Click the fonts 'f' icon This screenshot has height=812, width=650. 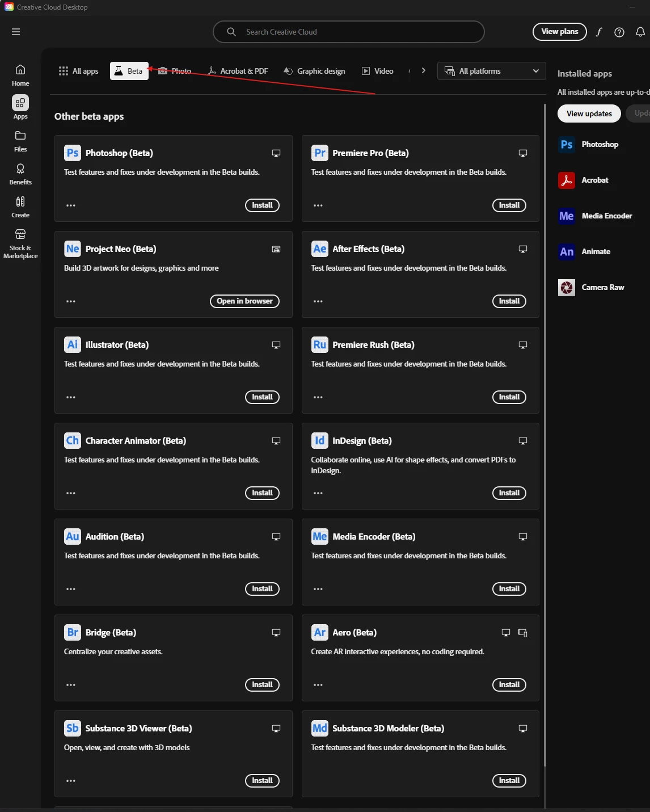click(x=598, y=32)
